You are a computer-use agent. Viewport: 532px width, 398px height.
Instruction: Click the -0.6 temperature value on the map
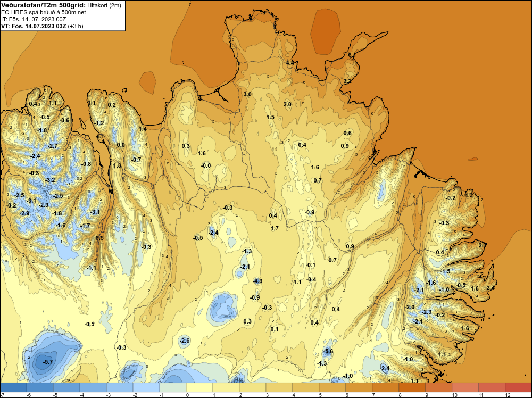[x=64, y=120]
